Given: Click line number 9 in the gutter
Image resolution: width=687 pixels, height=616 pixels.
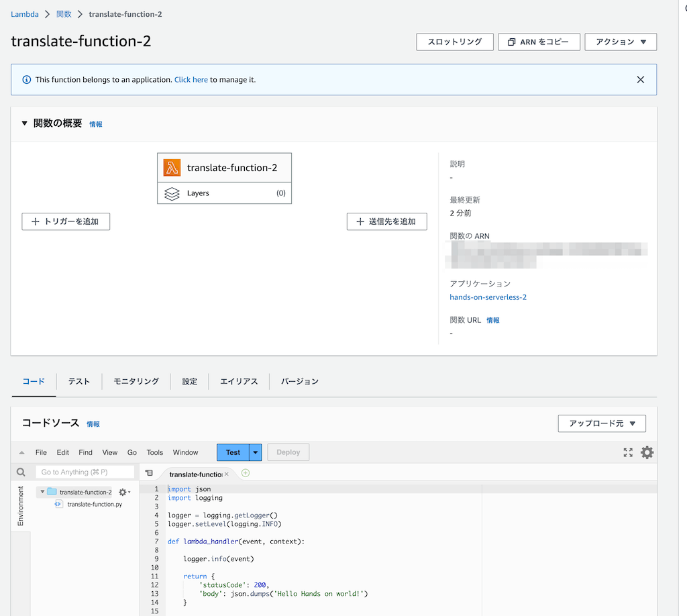Looking at the screenshot, I should pyautogui.click(x=156, y=559).
